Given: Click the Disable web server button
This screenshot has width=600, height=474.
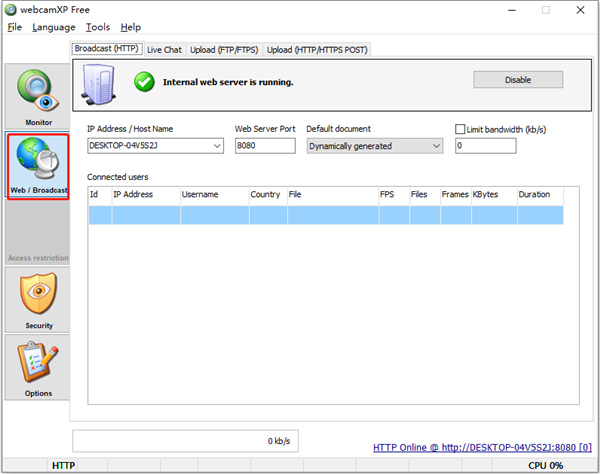Looking at the screenshot, I should tap(518, 80).
